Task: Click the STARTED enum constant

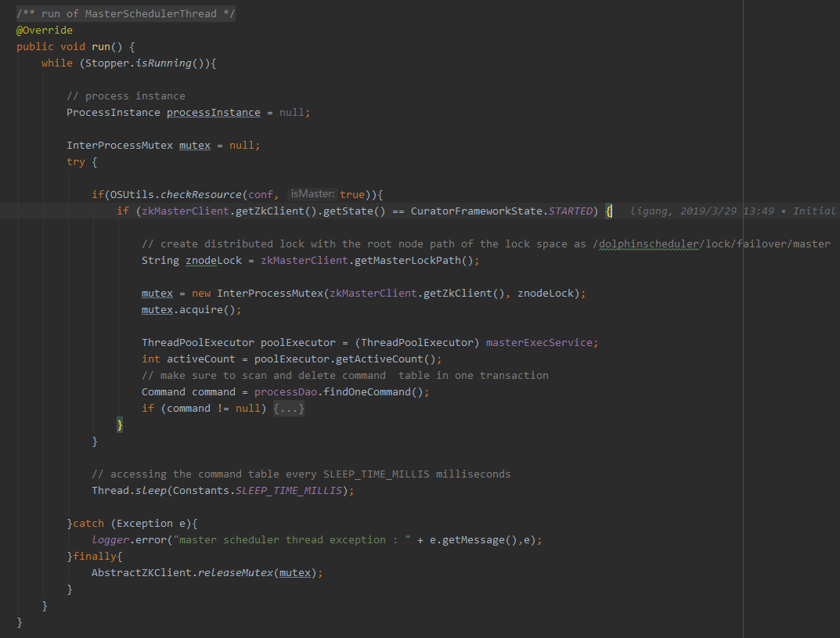Action: click(x=571, y=211)
